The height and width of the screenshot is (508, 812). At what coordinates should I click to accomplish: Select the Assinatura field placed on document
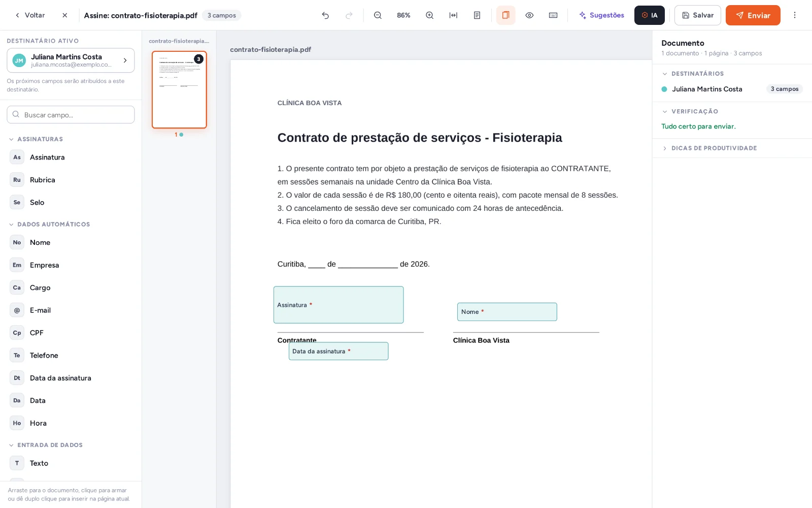tap(339, 305)
